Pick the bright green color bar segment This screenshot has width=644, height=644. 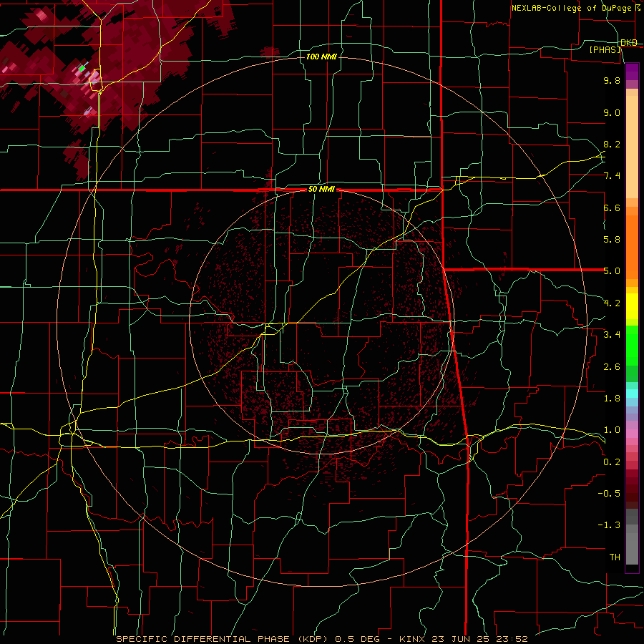pos(632,346)
